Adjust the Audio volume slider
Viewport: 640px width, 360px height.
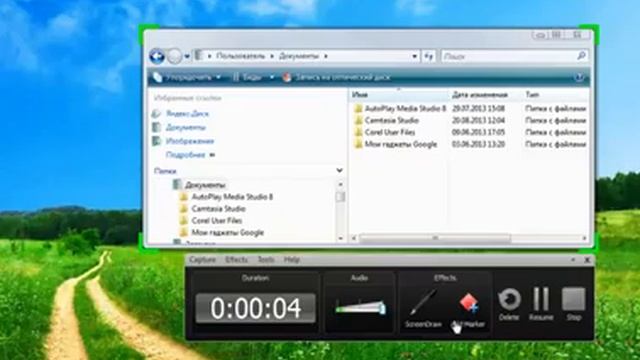360,307
